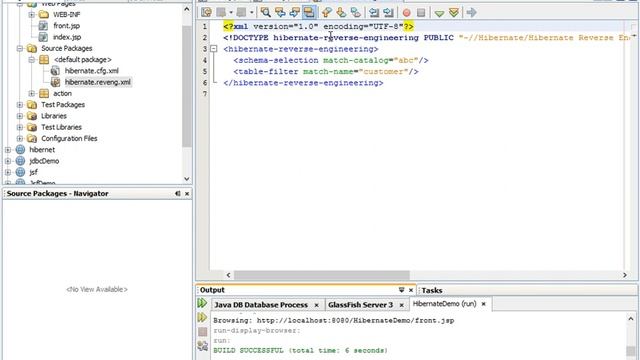Select hibernate.reveng.xml file
Screen dimensions: 640x360
(98, 82)
